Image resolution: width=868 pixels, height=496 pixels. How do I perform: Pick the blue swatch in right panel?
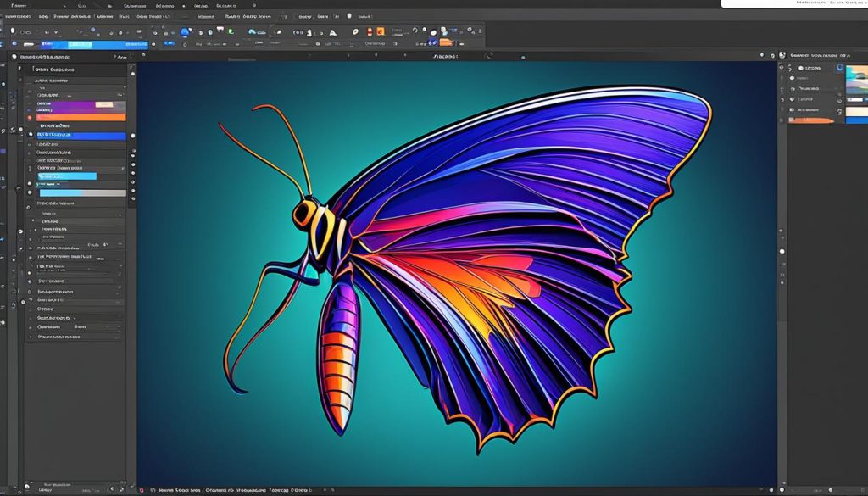[857, 120]
